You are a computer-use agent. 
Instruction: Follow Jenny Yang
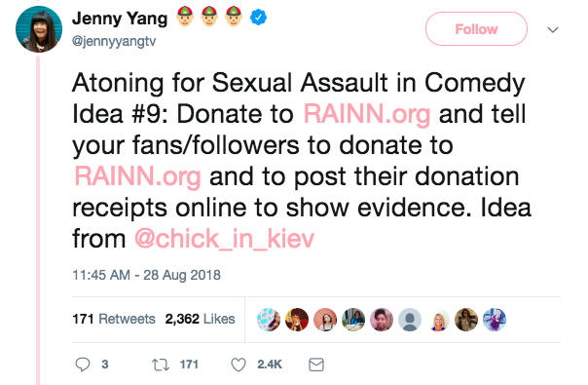[x=476, y=29]
